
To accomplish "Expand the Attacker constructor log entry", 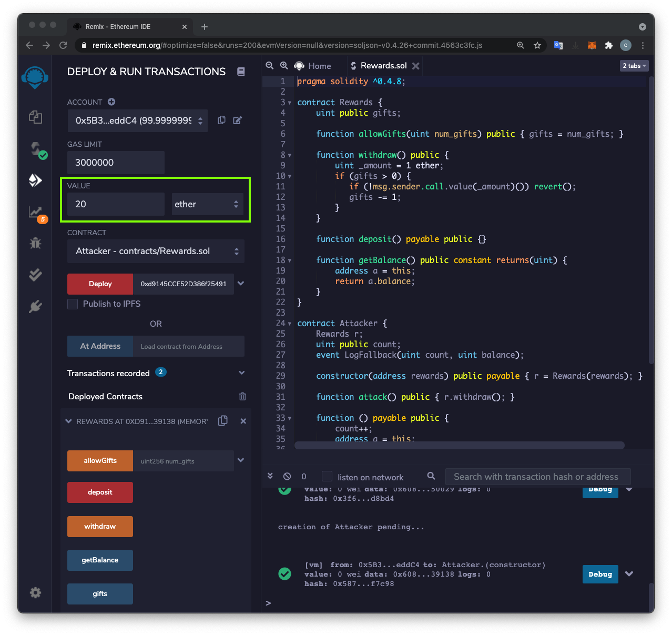I will [x=629, y=573].
